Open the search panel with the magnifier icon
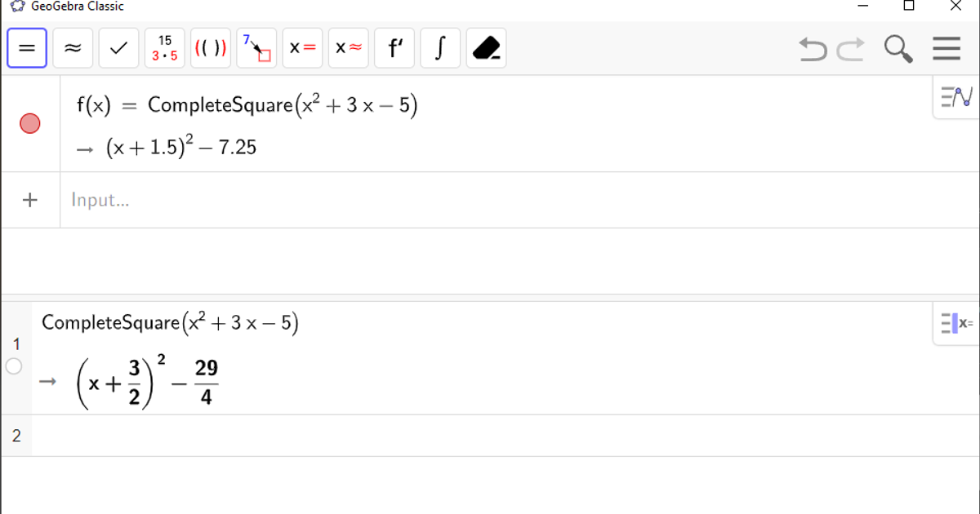 pyautogui.click(x=898, y=49)
